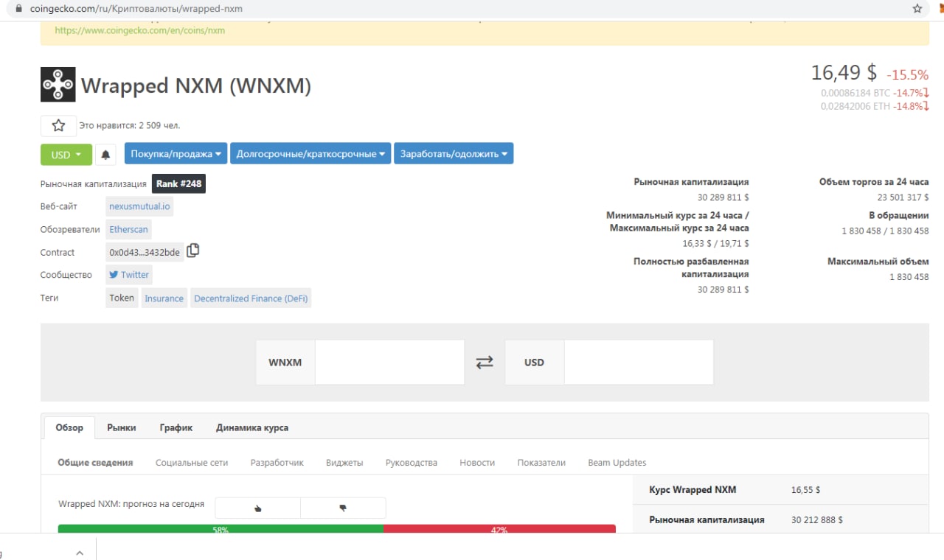Click contract address 0x0d43...3432bde
The height and width of the screenshot is (560, 944).
(145, 252)
